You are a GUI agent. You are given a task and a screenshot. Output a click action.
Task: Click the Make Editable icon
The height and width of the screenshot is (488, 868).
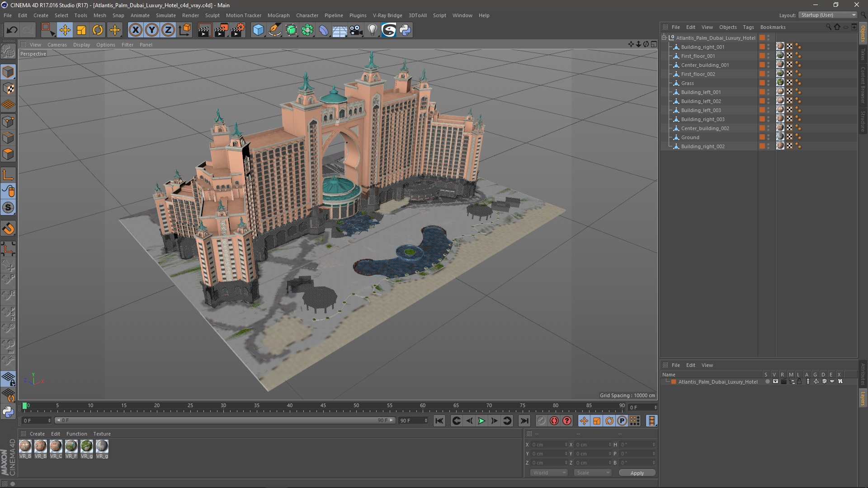[8, 52]
